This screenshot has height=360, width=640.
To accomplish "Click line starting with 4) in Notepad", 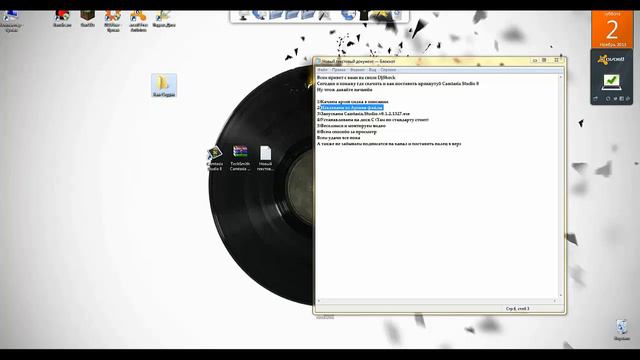I will [373, 120].
